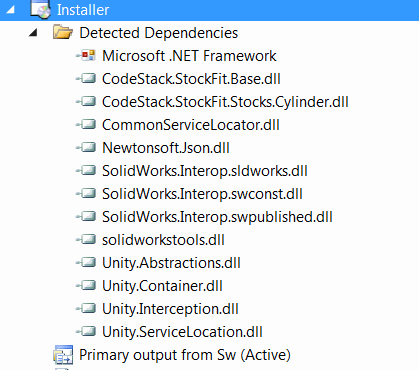Click the Newtonsoft.Json.dll assembly icon
Viewport: 419px width, 370px height.
(86, 148)
